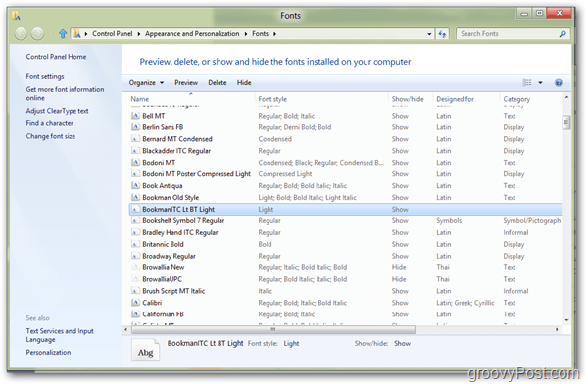Click the scroll down arrow
Image resolution: width=588 pixels, height=384 pixels.
[x=566, y=320]
